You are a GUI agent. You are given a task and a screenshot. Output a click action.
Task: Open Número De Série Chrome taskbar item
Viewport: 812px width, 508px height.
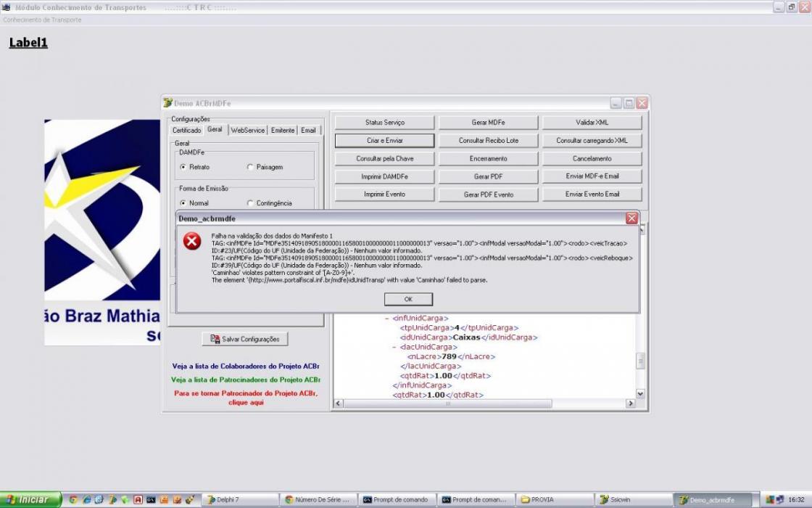click(x=318, y=500)
